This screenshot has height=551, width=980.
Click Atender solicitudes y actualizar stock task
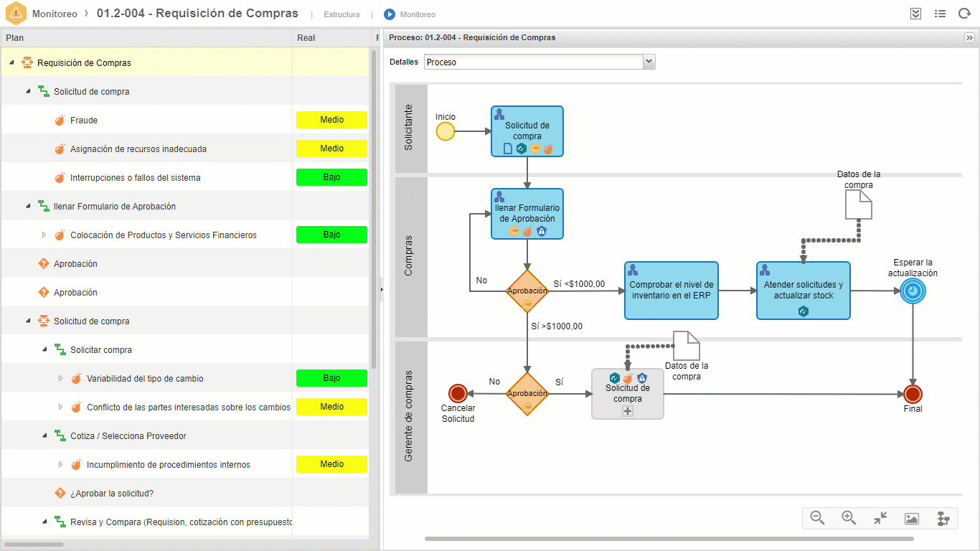coord(804,291)
